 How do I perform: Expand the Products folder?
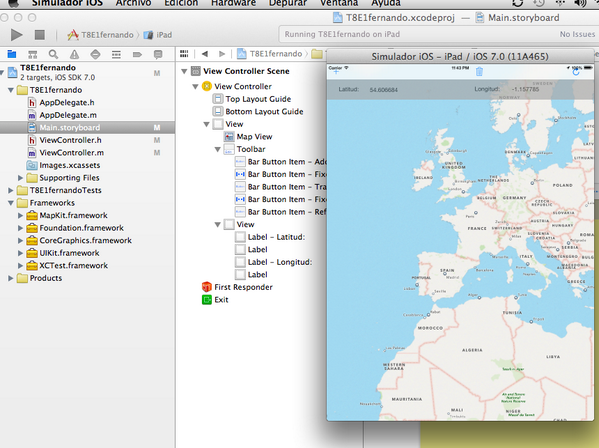click(11, 278)
